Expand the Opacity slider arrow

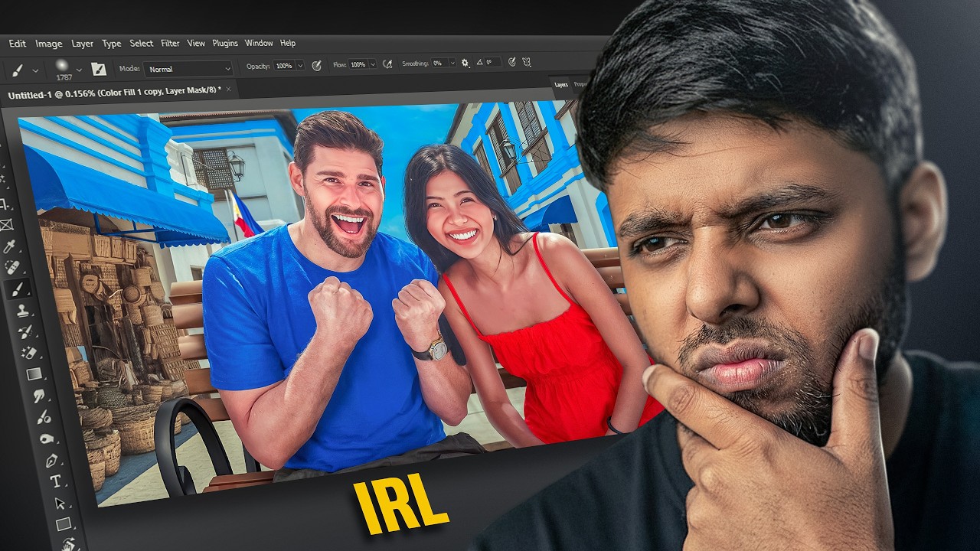[299, 66]
